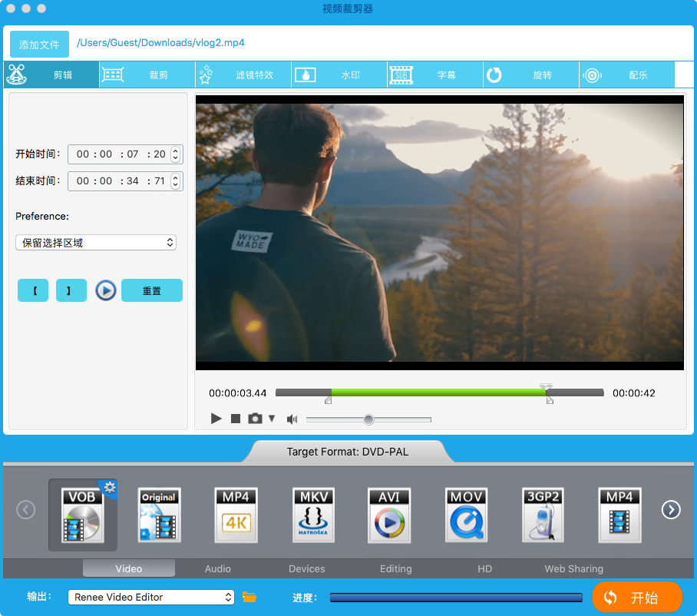
Task: Set the end mark with the ] button
Action: (71, 290)
